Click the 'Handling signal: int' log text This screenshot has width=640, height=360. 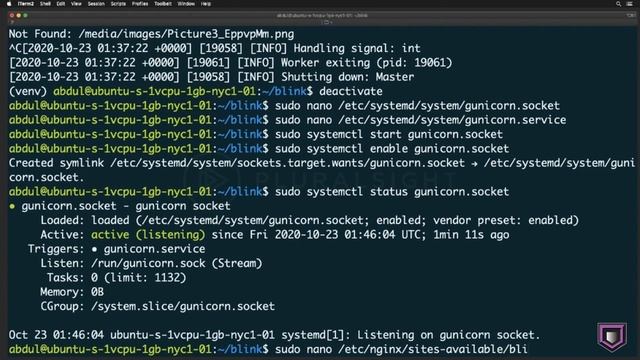tap(357, 48)
